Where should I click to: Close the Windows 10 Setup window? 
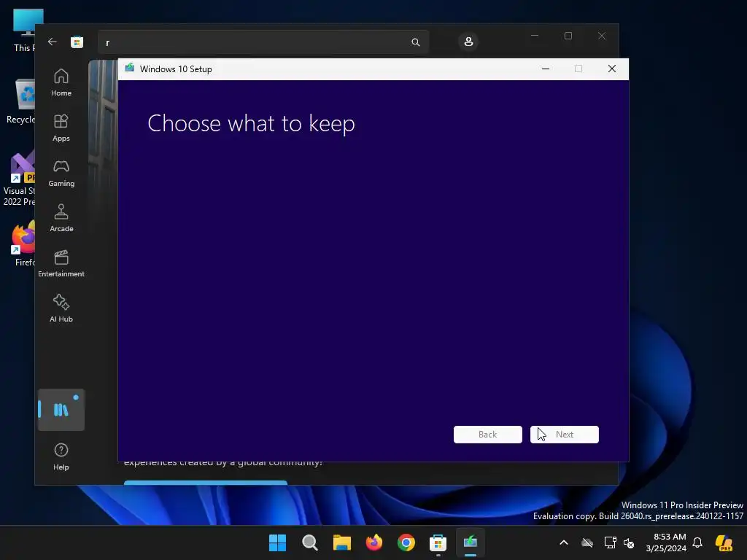pyautogui.click(x=612, y=69)
